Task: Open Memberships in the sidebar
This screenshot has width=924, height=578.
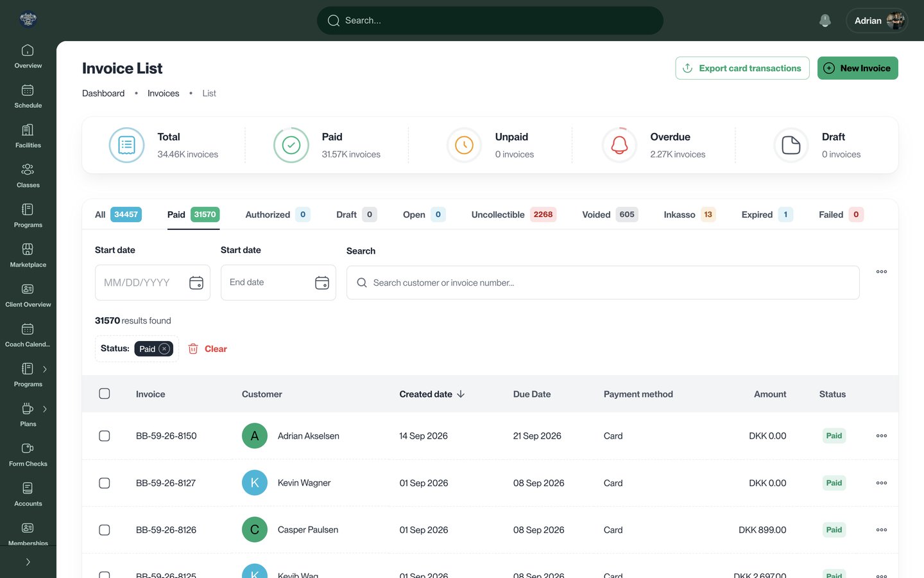Action: [x=28, y=533]
